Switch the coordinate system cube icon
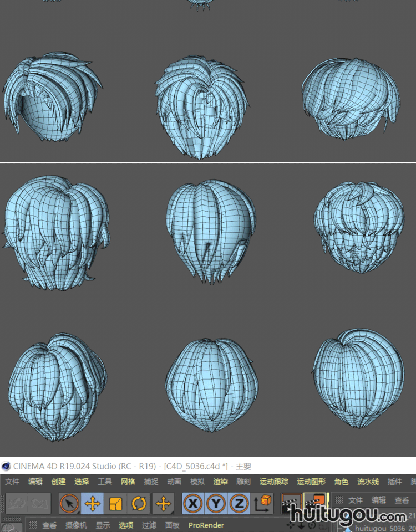Screen dimensions: 416x532 point(263,504)
